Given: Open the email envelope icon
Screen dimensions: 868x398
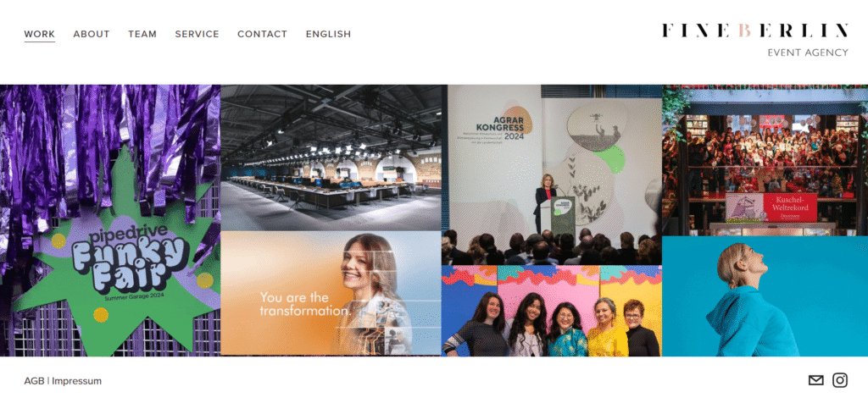Looking at the screenshot, I should (816, 380).
